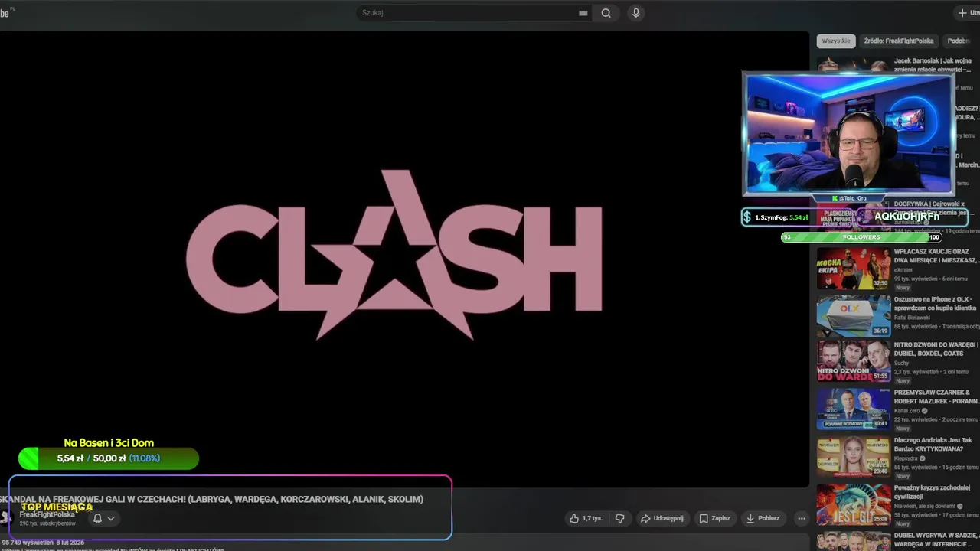Viewport: 980px width, 551px height.
Task: Click channel name Kanał Zero
Action: [907, 411]
